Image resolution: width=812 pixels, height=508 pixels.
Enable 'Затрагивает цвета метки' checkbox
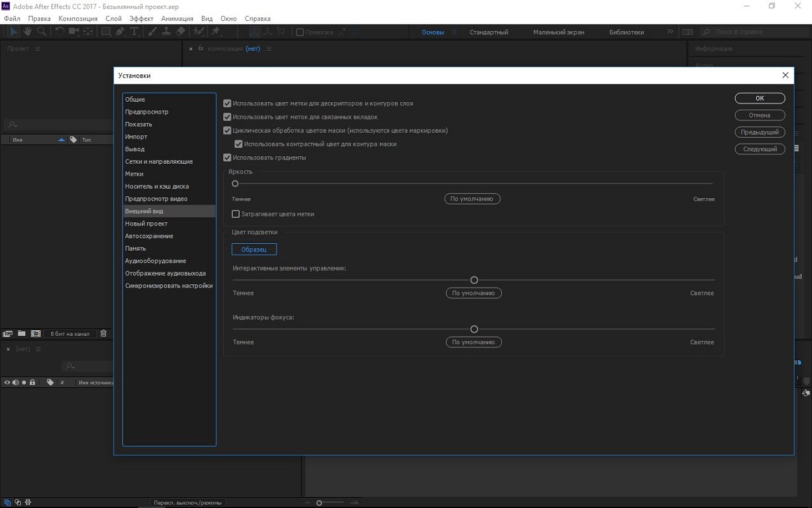pyautogui.click(x=236, y=214)
